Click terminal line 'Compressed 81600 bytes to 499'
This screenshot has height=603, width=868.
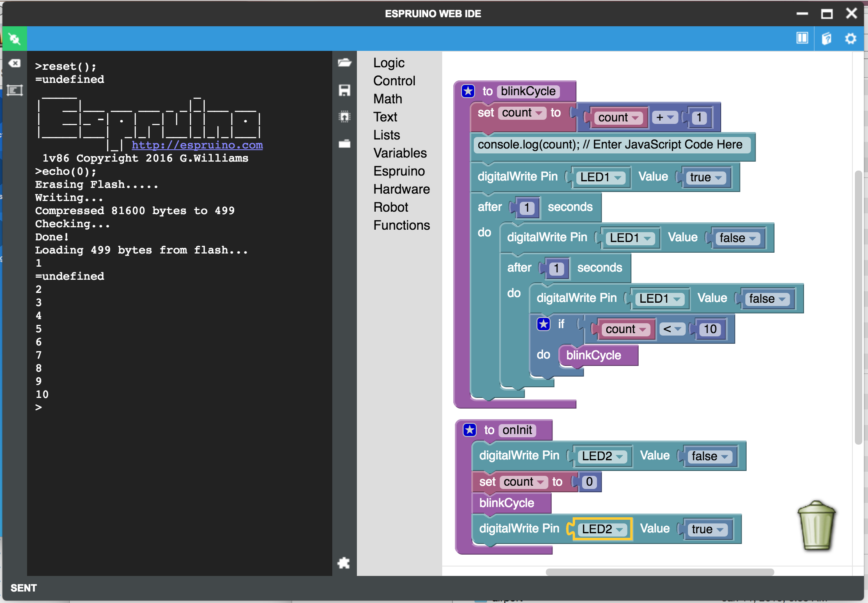pos(135,210)
